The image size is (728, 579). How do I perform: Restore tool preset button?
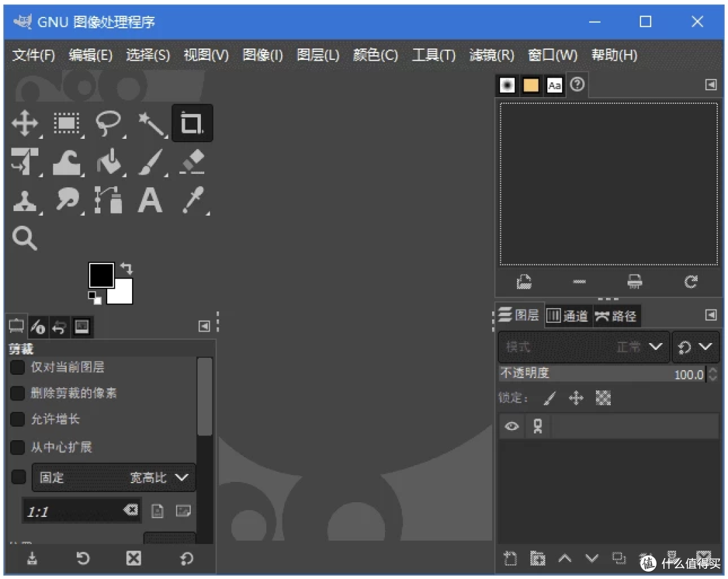click(x=83, y=558)
